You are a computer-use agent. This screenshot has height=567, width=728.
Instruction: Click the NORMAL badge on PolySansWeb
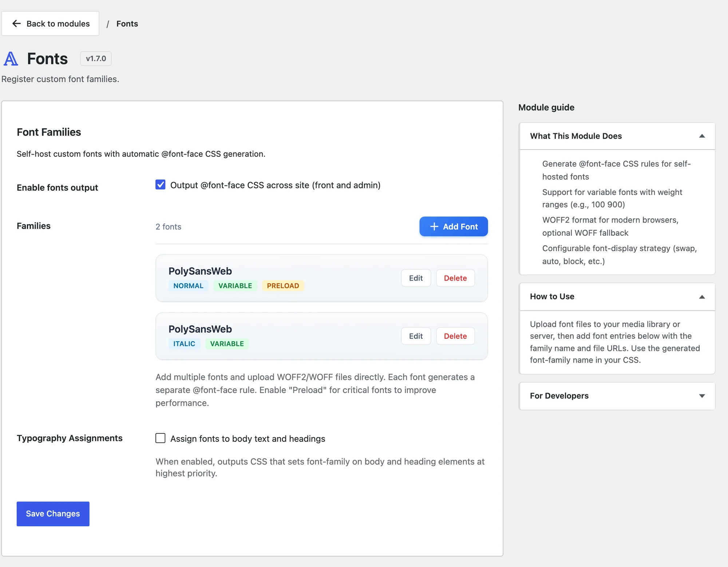tap(188, 286)
